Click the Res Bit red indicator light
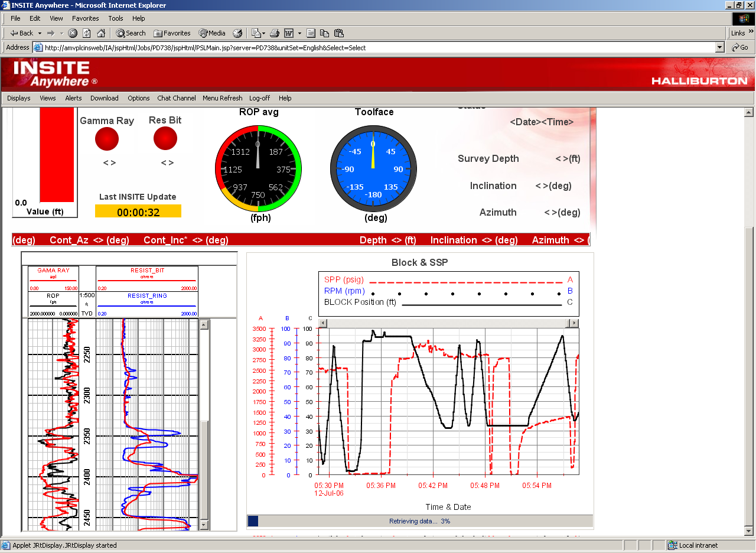 coord(165,139)
